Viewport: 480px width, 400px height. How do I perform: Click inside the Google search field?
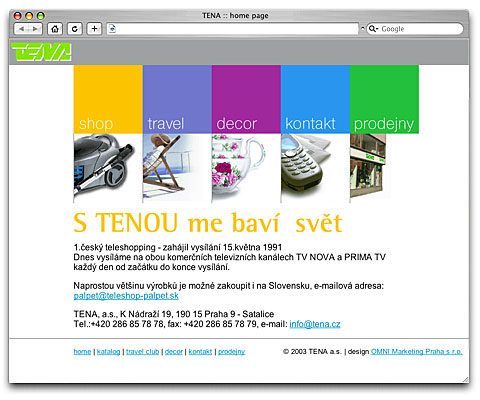[420, 29]
